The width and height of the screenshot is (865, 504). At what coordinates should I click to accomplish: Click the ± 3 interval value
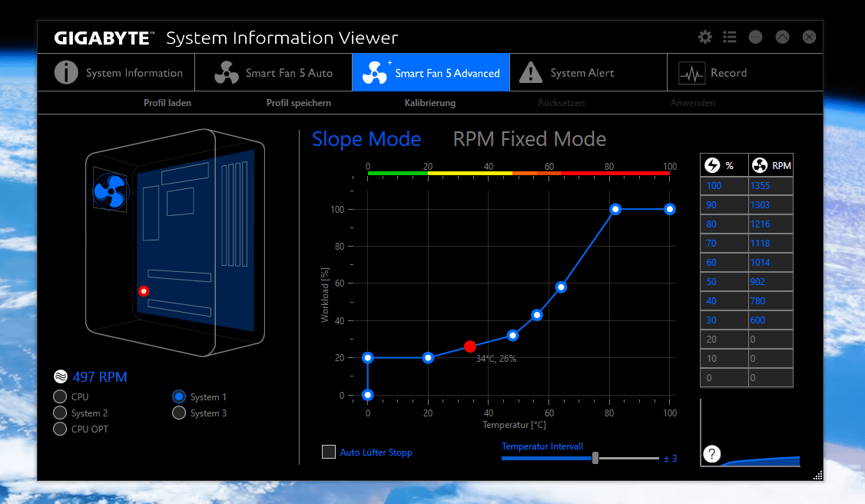[x=671, y=458]
